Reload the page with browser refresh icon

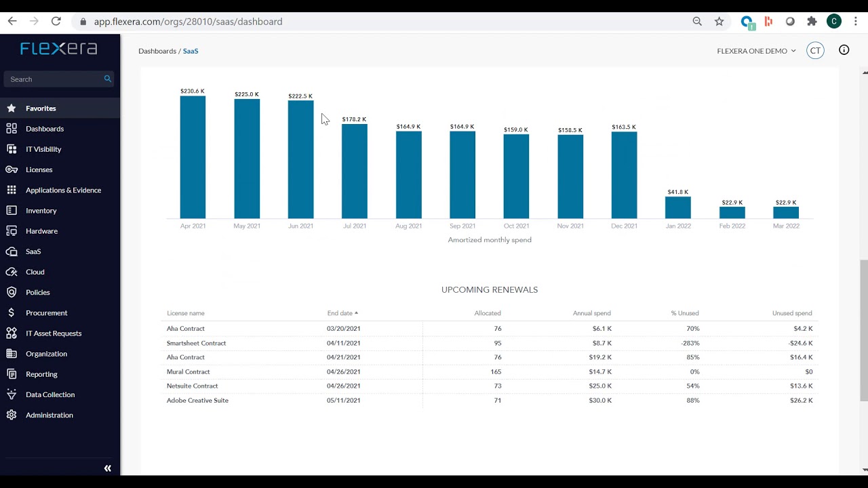click(x=56, y=22)
